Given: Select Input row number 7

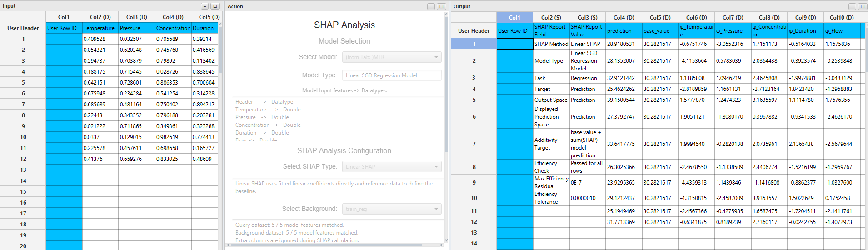Looking at the screenshot, I should [x=23, y=105].
